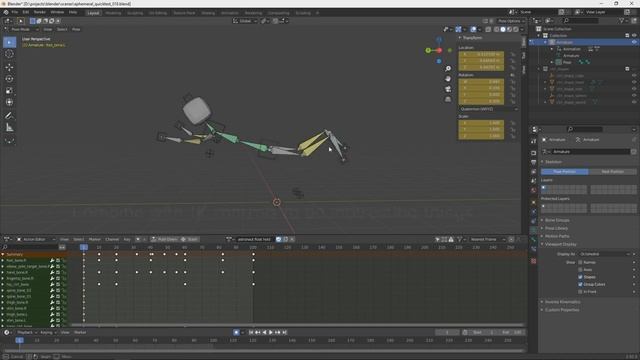Expand the foot_bone.R channel

[x=3, y=260]
